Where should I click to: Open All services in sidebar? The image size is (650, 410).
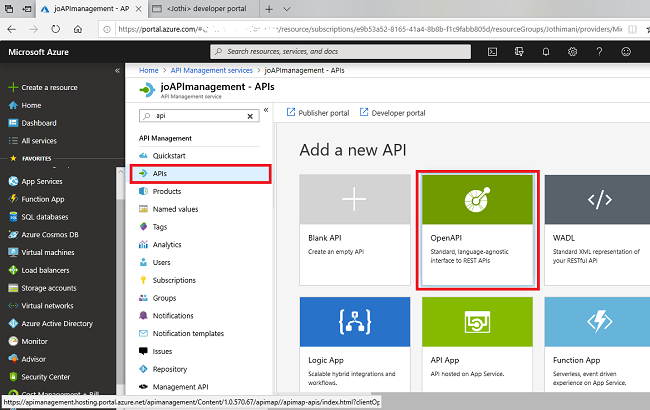(39, 141)
